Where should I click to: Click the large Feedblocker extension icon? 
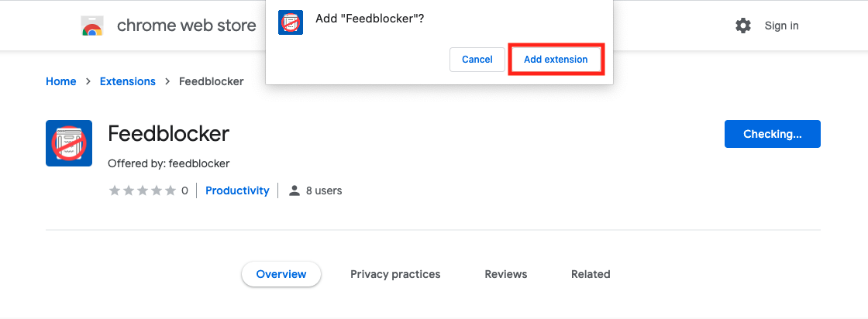tap(69, 143)
